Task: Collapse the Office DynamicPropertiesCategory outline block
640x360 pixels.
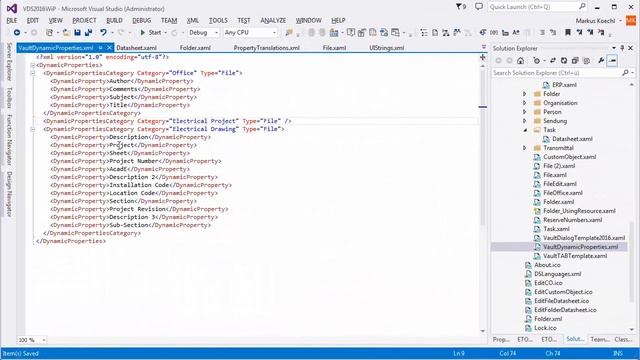Action: [x=33, y=73]
